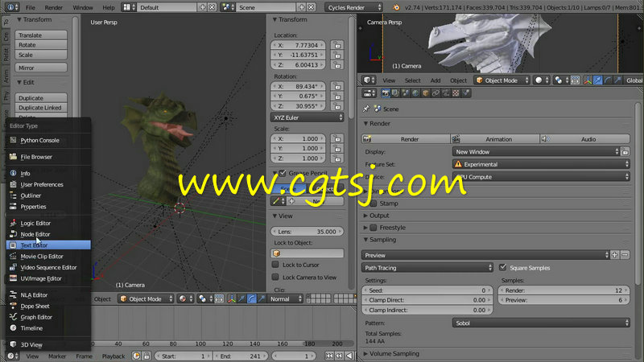Viewport: 644px width, 362px height.
Task: Open Feature Set Experimental dropdown
Action: (x=541, y=164)
